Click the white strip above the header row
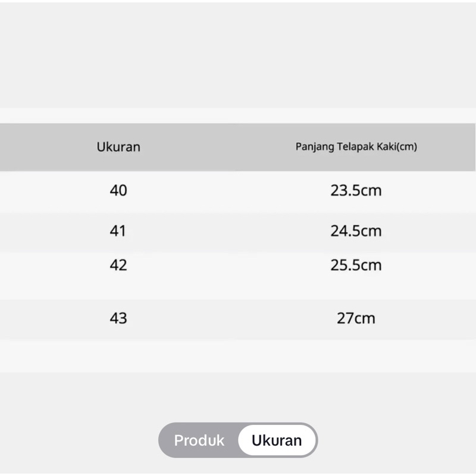Viewport: 476px width, 476px height. 238,115
